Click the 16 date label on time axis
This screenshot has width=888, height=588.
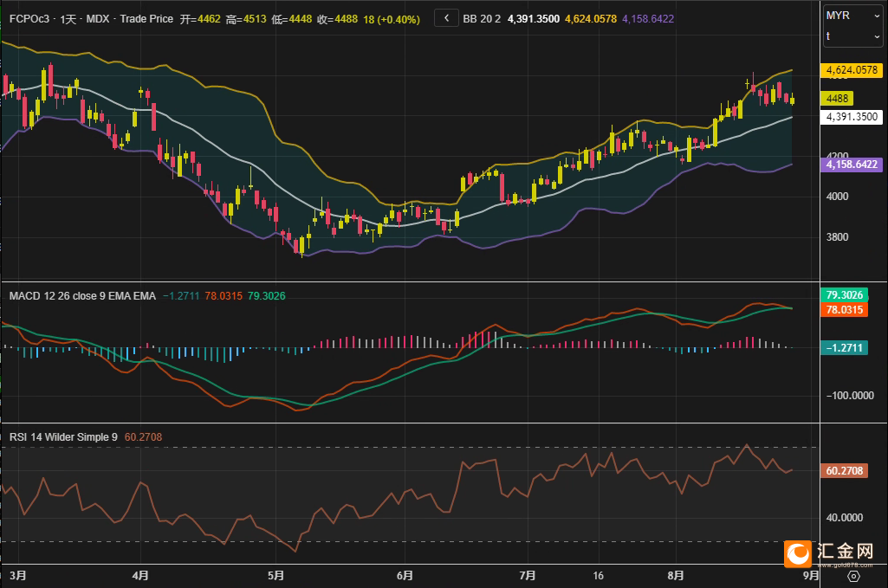[x=598, y=576]
